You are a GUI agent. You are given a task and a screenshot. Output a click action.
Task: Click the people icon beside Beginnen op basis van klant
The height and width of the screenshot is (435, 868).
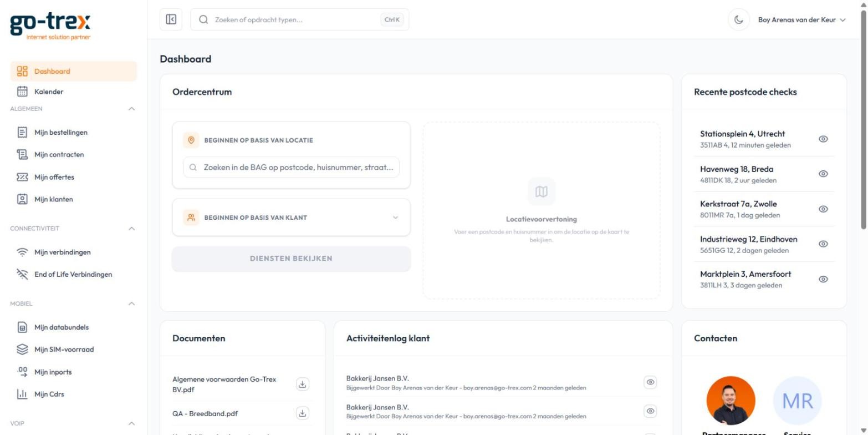pyautogui.click(x=191, y=217)
